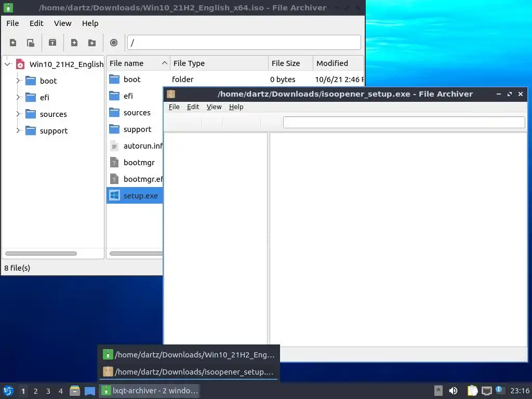The height and width of the screenshot is (399, 532).
Task: Click the Stop operation toolbar icon
Action: tap(114, 43)
